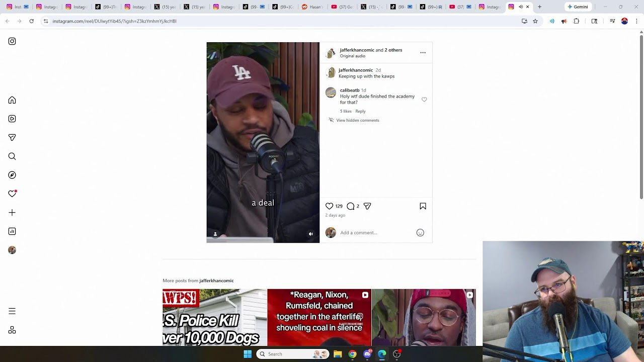Click the blue sound-waves extension icon
The height and width of the screenshot is (362, 644).
coord(552,21)
